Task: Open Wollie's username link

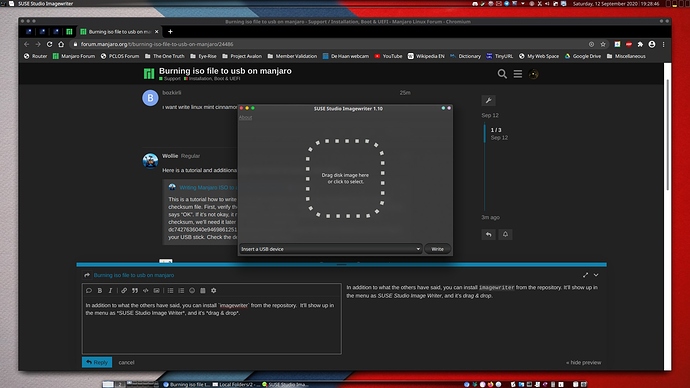Action: pyautogui.click(x=170, y=156)
